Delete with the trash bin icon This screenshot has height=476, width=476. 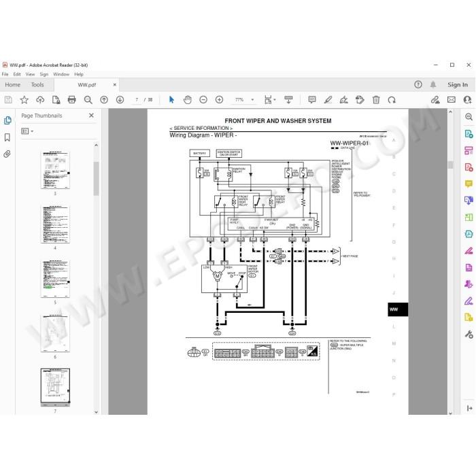point(376,99)
